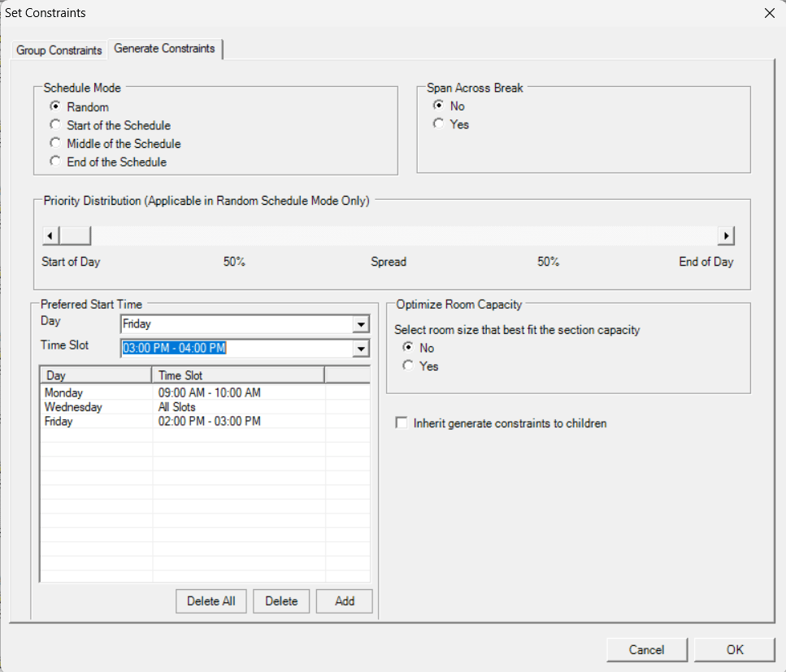Select the Monday row in the list
Viewport: 786px width, 672px height.
click(x=205, y=392)
